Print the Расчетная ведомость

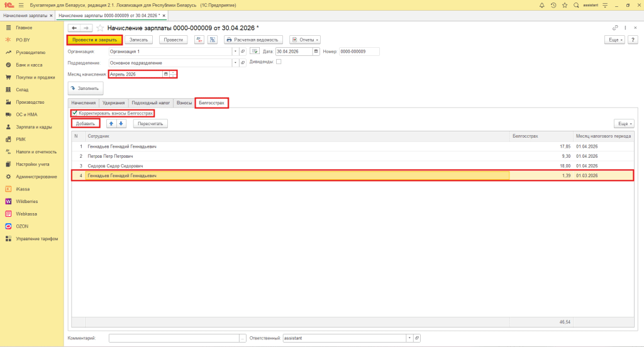click(x=253, y=40)
